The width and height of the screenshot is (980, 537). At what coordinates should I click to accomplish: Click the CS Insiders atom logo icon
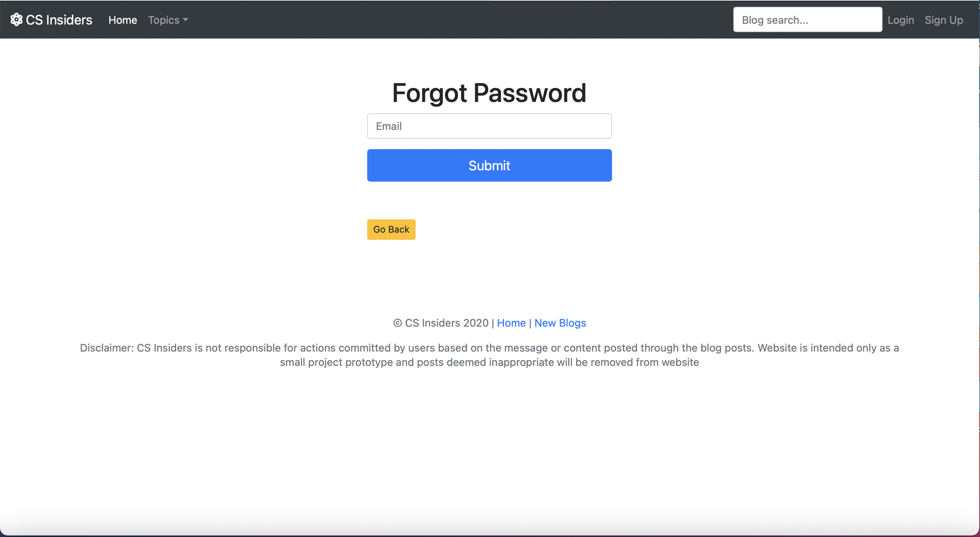point(16,19)
